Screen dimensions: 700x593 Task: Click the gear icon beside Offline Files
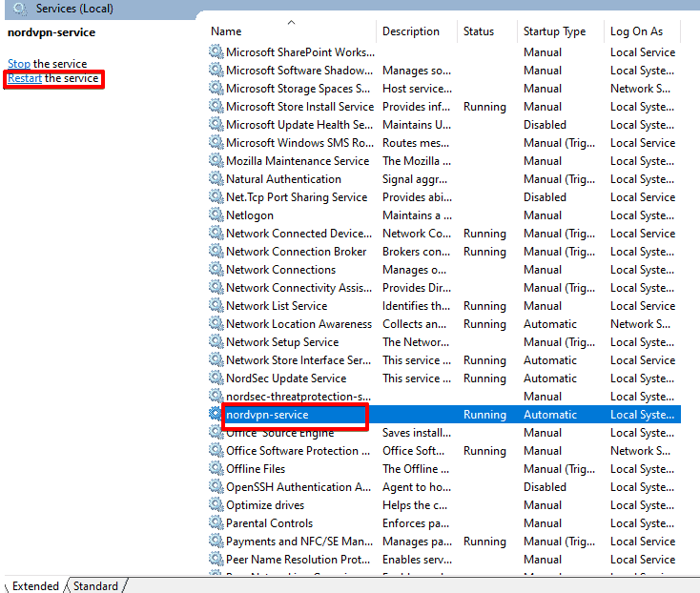(216, 469)
